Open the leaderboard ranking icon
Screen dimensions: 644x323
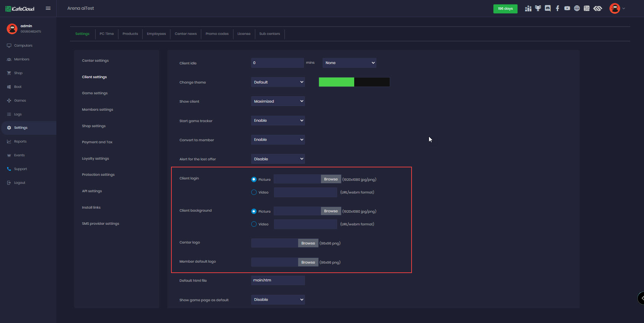[x=528, y=8]
